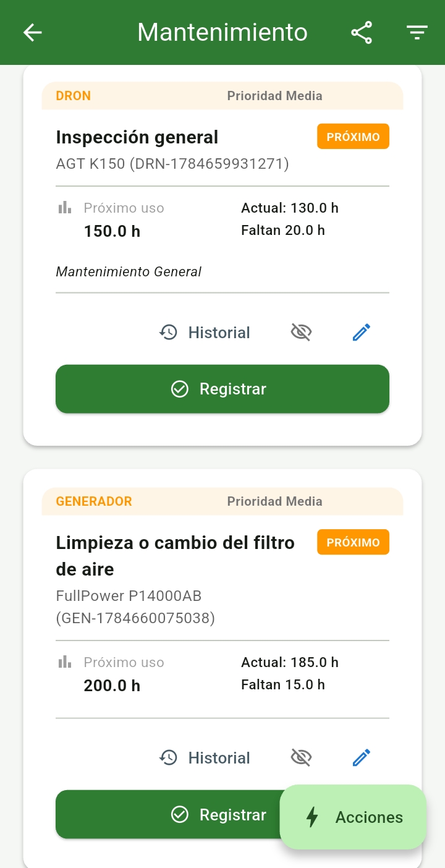Register the air filter maintenance
Screen dimensions: 445x868
tap(167, 814)
